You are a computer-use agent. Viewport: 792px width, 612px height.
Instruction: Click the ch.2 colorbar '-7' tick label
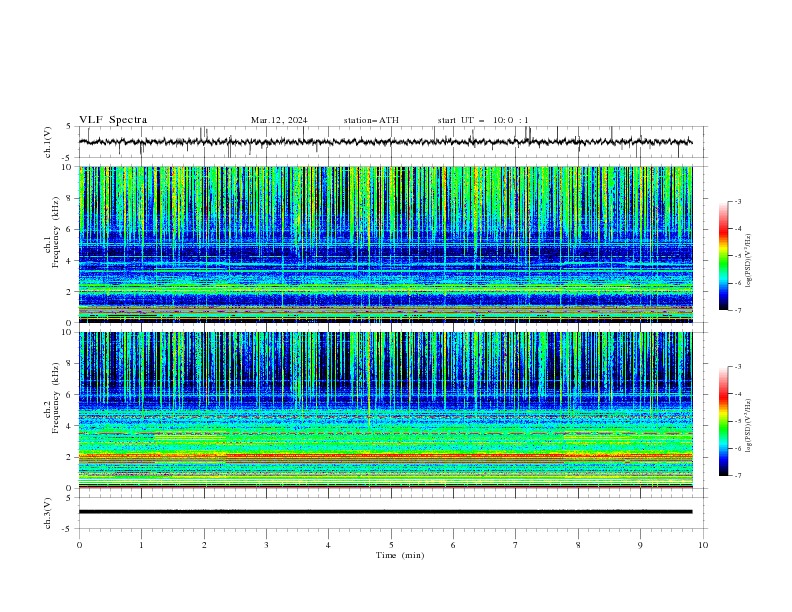[737, 476]
